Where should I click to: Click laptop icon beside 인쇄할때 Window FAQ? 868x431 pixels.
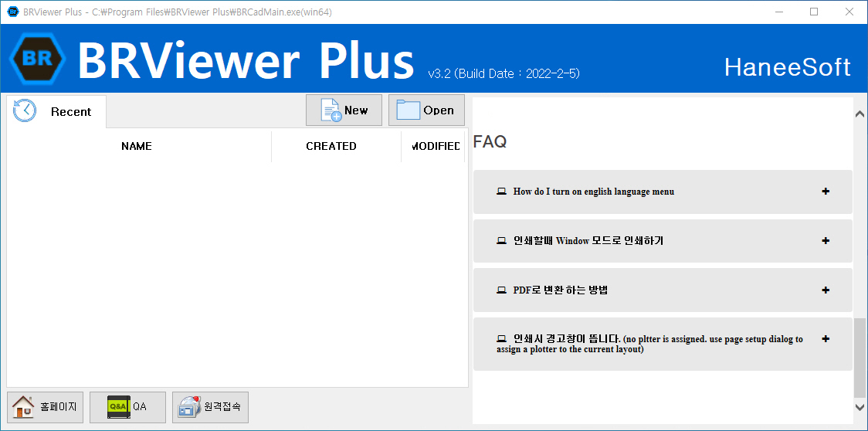501,241
